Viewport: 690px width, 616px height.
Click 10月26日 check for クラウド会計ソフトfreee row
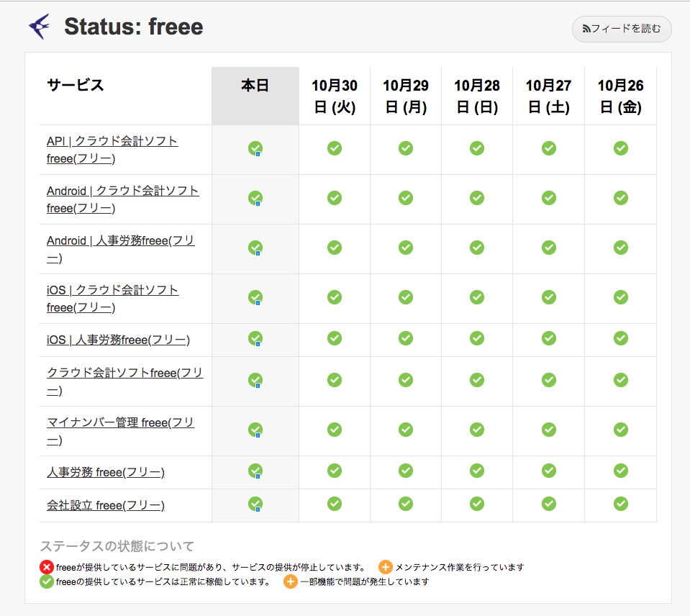click(x=621, y=380)
